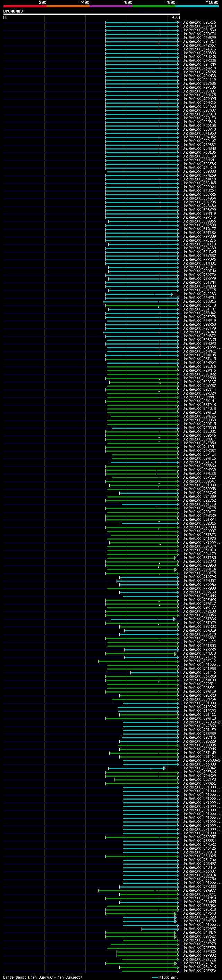Click the cyan ~100% identity color segment
222x980 pixels.
coord(197,6)
